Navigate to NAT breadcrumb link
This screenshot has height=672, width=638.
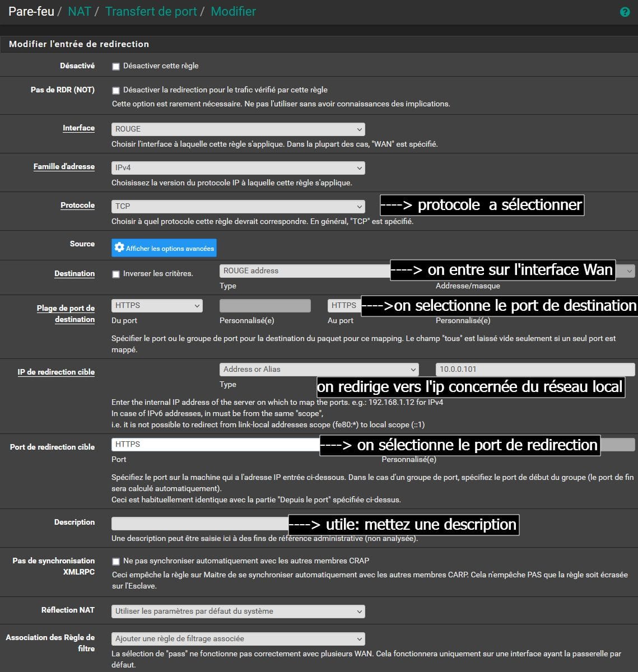pos(80,11)
